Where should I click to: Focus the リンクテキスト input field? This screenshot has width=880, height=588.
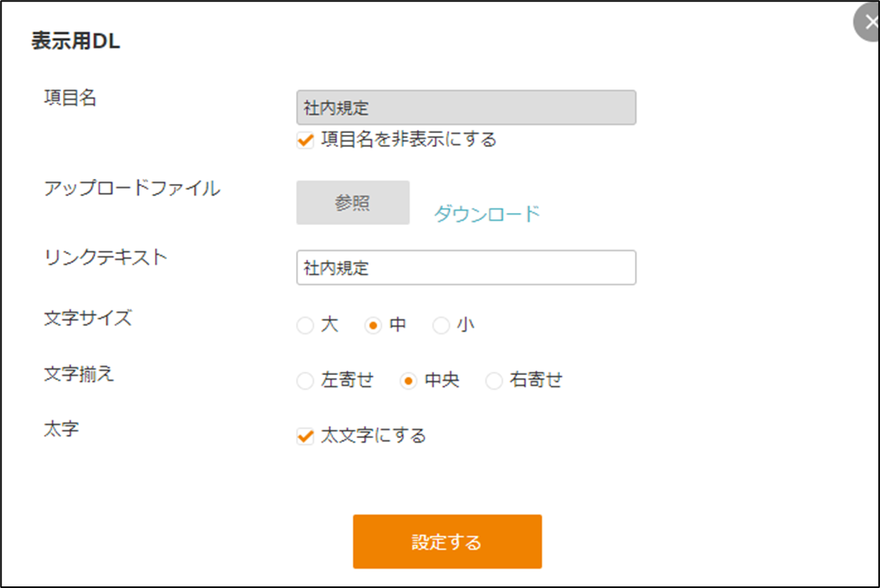coord(466,268)
